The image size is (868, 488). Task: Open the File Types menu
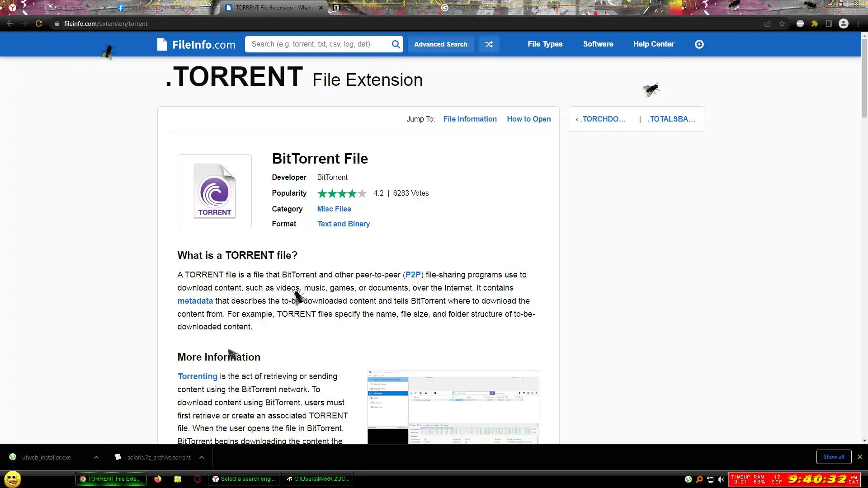tap(545, 44)
